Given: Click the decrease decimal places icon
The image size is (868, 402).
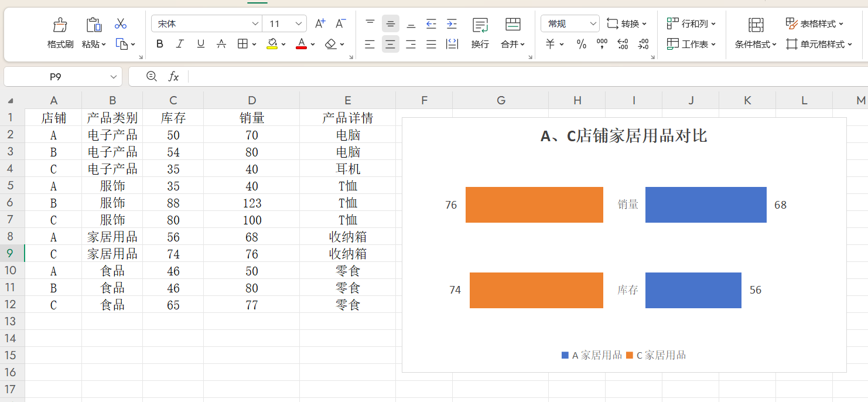Looking at the screenshot, I should (644, 44).
